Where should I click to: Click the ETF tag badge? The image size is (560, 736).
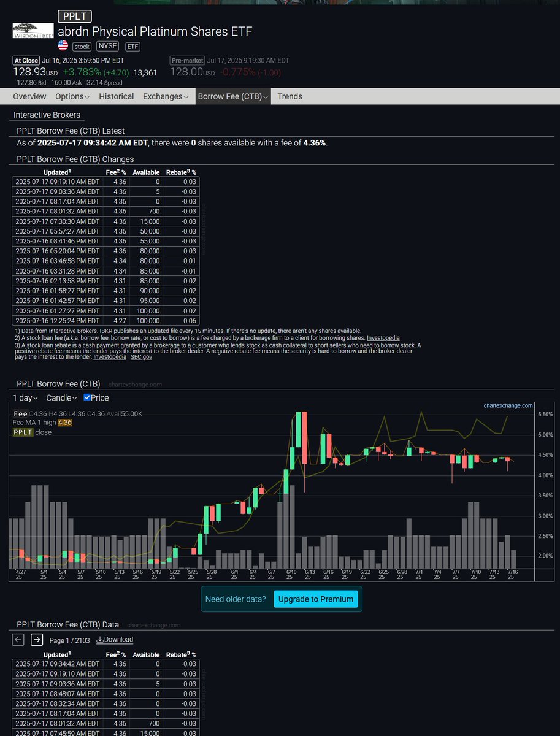point(132,46)
